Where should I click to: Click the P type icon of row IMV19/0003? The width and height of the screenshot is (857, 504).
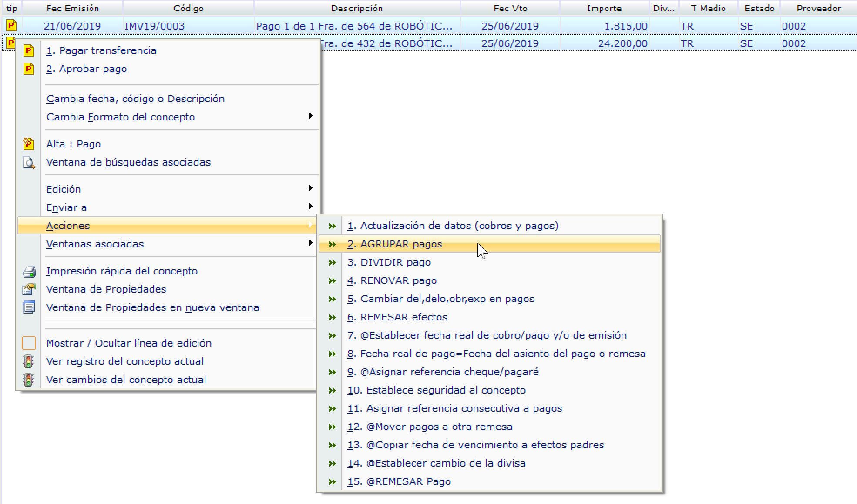coord(11,26)
